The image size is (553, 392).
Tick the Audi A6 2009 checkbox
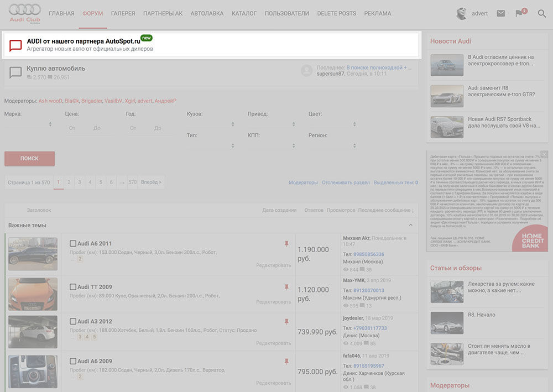tap(73, 362)
